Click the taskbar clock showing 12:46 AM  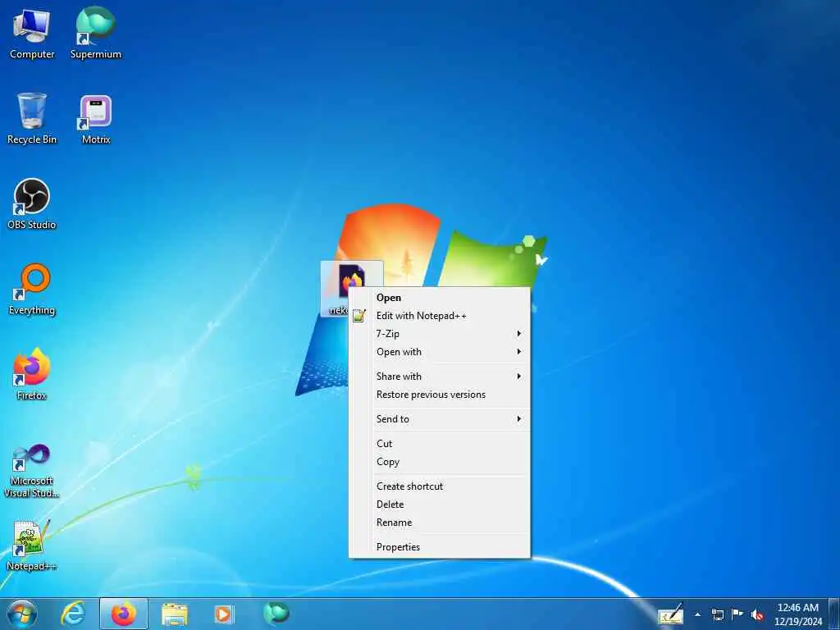point(797,614)
